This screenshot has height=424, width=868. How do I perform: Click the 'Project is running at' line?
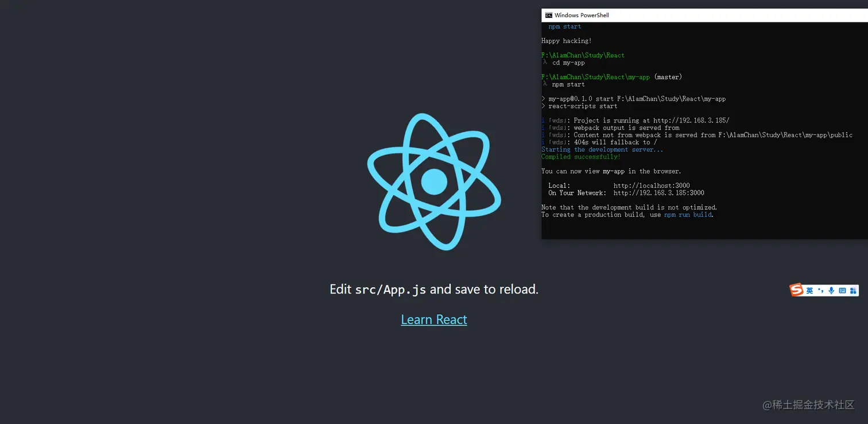(x=635, y=121)
